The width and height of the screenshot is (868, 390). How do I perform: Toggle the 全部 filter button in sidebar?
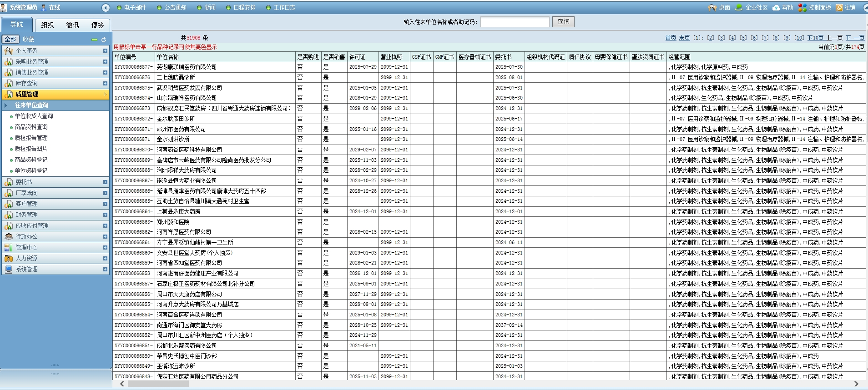coord(10,40)
